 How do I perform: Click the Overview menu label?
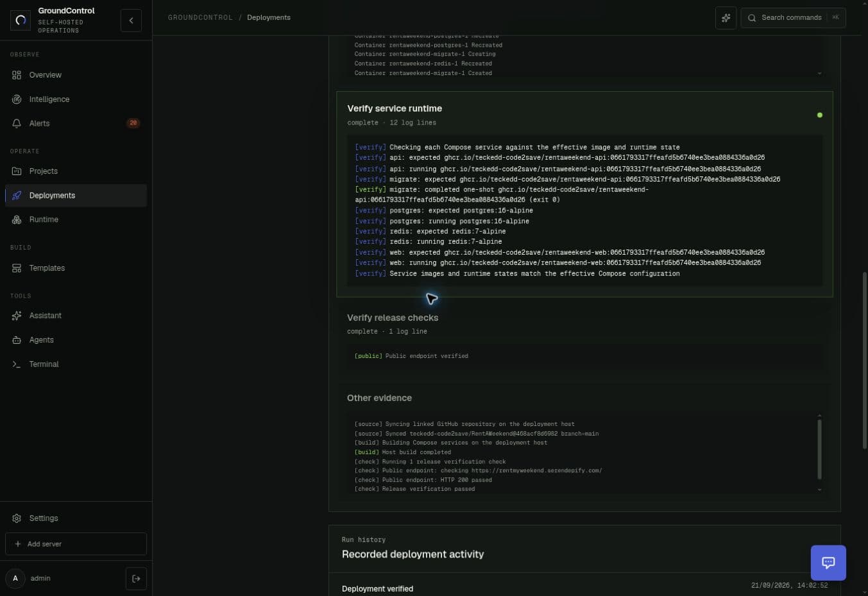(x=46, y=75)
